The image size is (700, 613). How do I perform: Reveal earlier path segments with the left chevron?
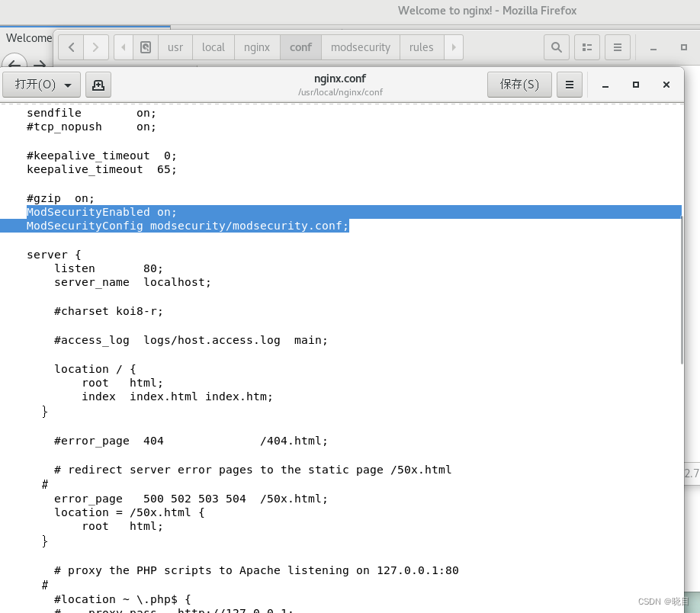coord(123,47)
